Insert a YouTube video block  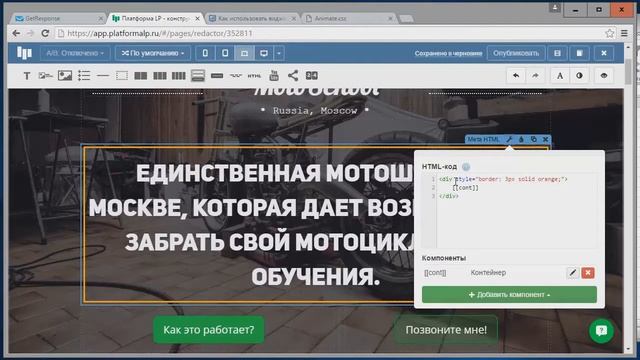pos(274,76)
